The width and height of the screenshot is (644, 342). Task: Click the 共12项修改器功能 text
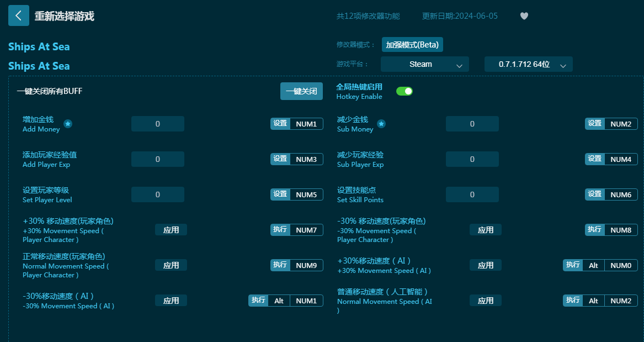(368, 16)
